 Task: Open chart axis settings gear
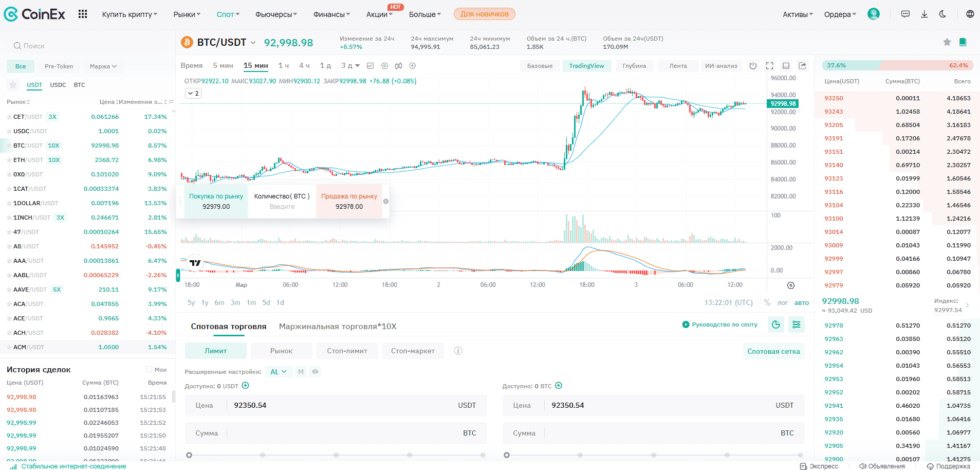791,285
